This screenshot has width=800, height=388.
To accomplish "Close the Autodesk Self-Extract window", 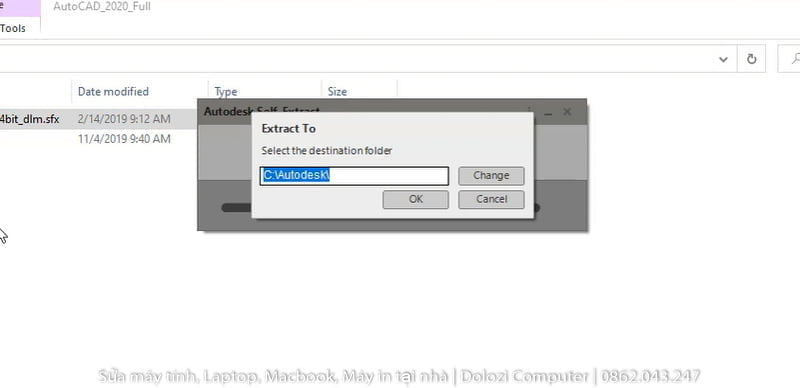I will pyautogui.click(x=567, y=112).
